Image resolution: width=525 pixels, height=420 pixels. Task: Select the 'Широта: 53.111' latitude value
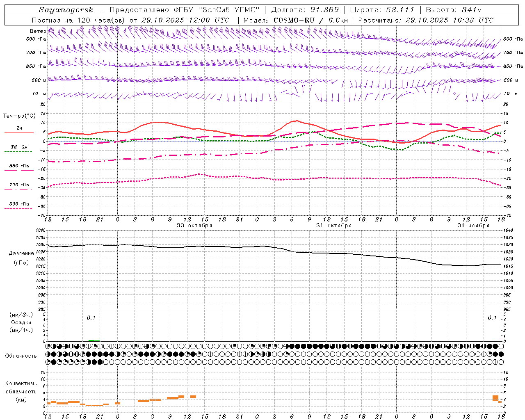(x=382, y=10)
